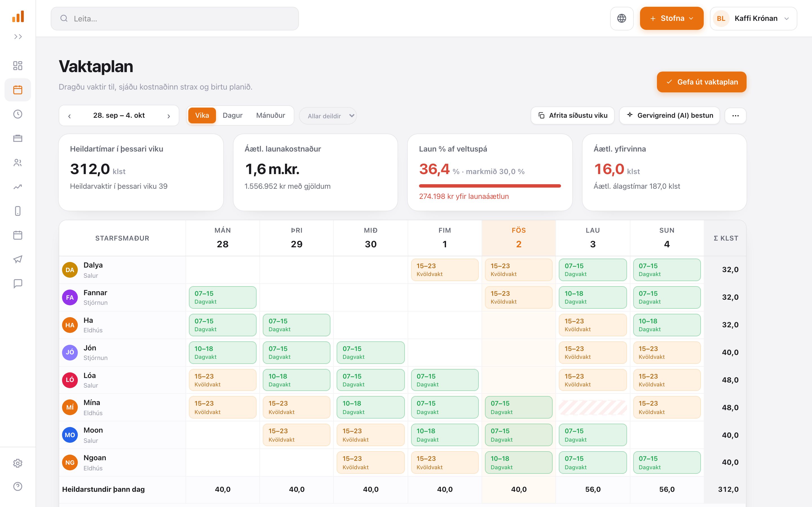Click Gefa út vaktaplan button
This screenshot has height=507, width=812.
[x=701, y=82]
